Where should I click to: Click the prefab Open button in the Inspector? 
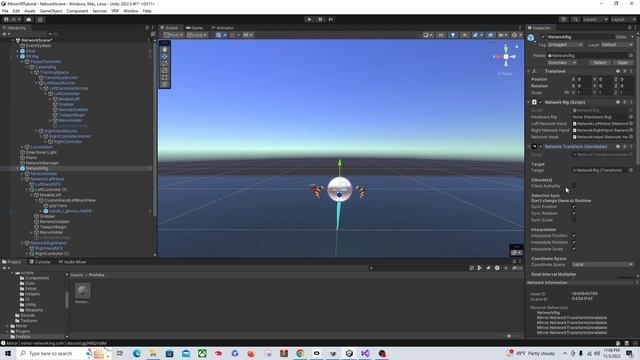(x=623, y=62)
